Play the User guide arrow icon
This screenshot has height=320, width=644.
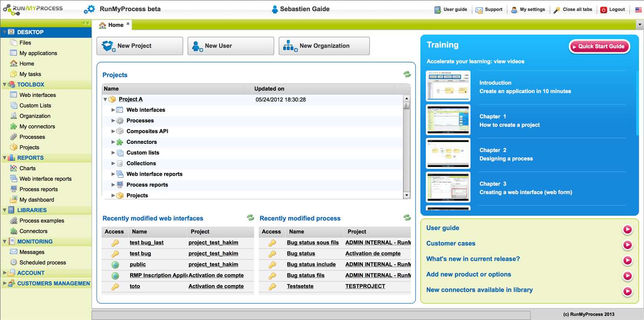627,229
